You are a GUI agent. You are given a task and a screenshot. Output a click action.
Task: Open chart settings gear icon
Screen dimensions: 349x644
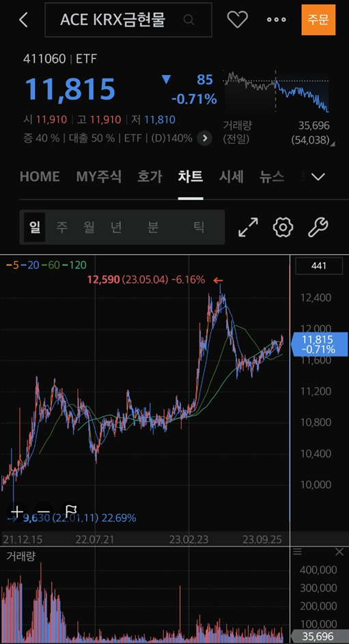[283, 227]
